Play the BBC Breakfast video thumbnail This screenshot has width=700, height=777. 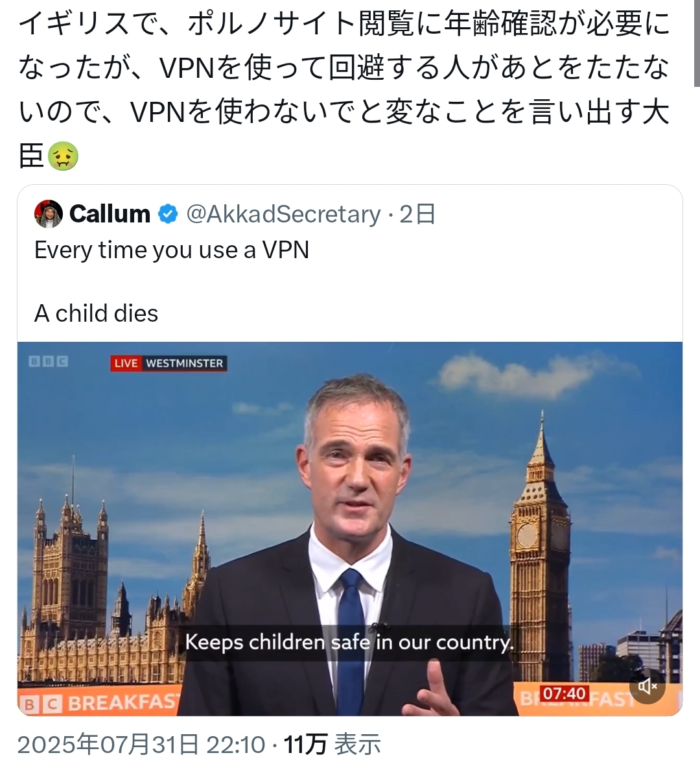pyautogui.click(x=350, y=529)
